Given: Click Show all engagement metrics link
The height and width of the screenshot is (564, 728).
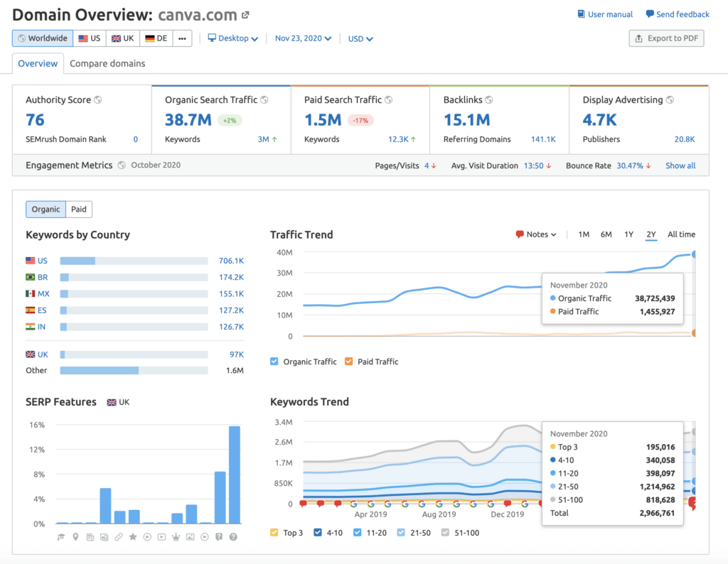Looking at the screenshot, I should pyautogui.click(x=680, y=166).
